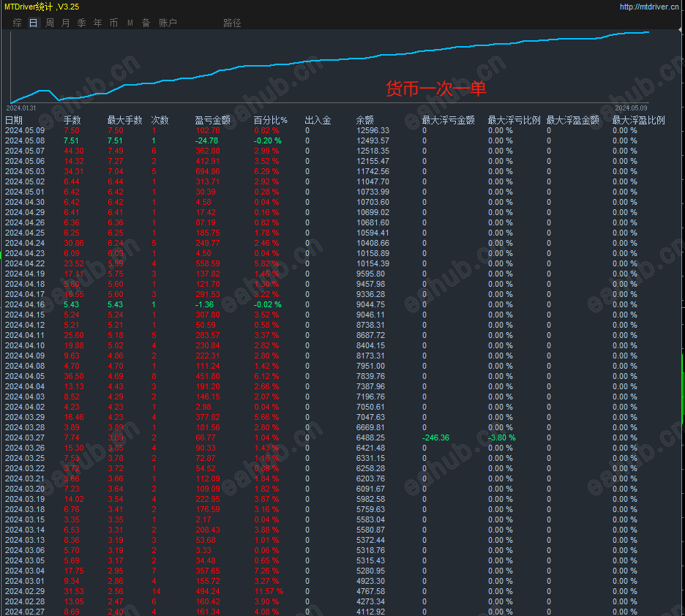The height and width of the screenshot is (616, 685).
Task: Switch to the 年 yearly tab
Action: [x=97, y=23]
